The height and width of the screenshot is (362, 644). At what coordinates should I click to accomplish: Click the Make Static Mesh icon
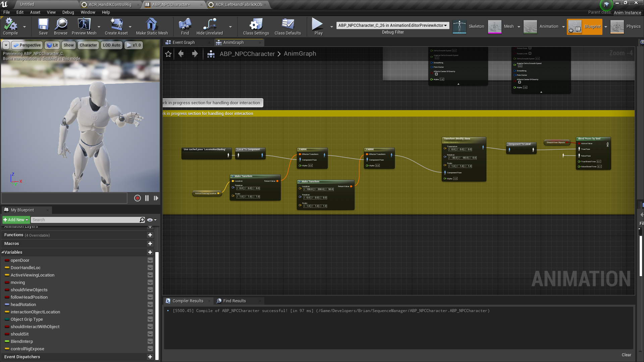click(x=152, y=24)
